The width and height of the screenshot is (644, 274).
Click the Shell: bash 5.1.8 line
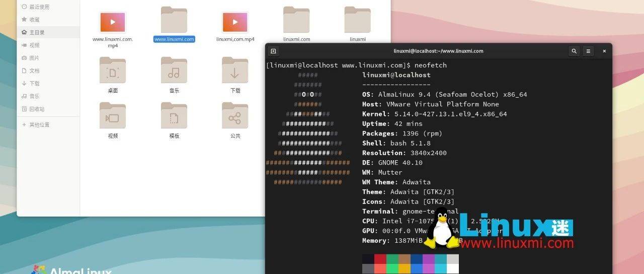pos(396,144)
